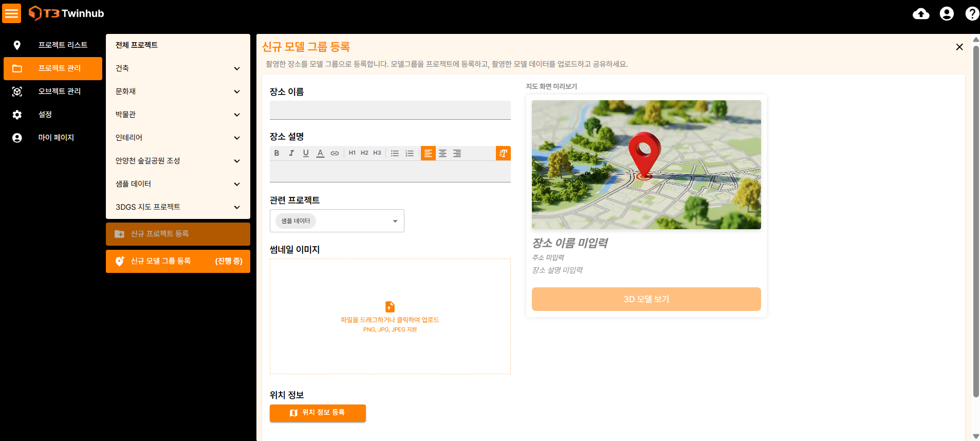Open text color picker in editor
This screenshot has width=980, height=441.
click(x=320, y=153)
